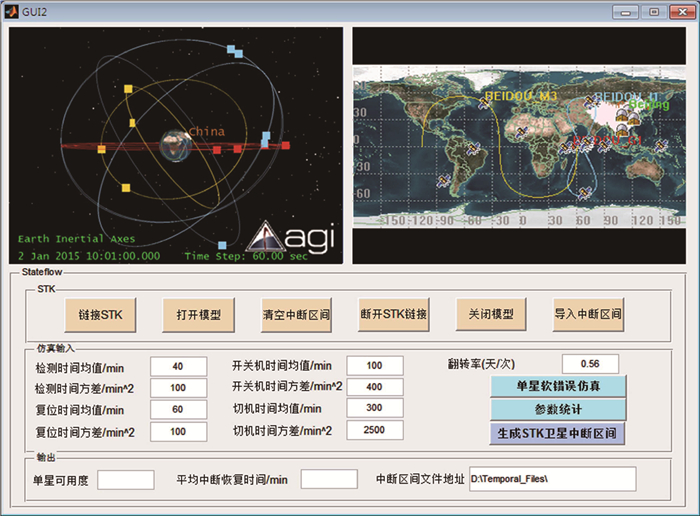700x516 pixels.
Task: Click the 参数统计 button
Action: tap(558, 410)
